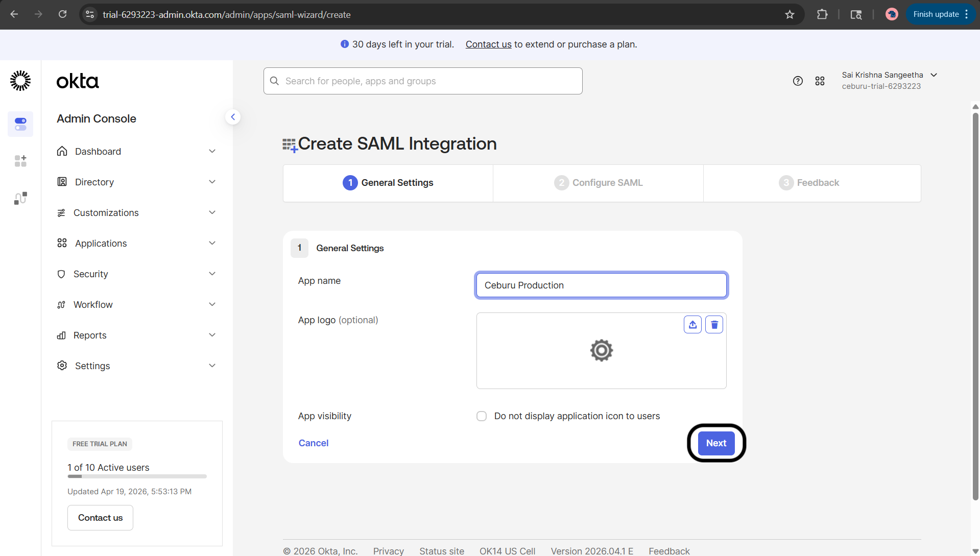Click the Security shield icon

[x=61, y=274]
